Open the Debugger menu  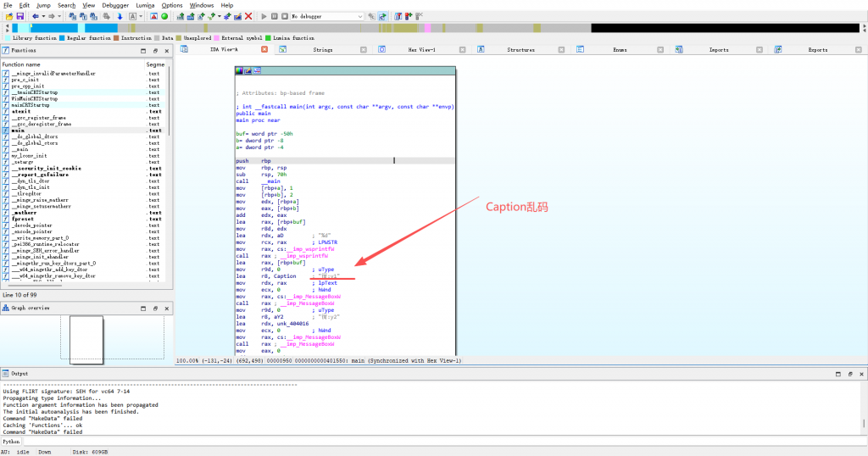115,5
